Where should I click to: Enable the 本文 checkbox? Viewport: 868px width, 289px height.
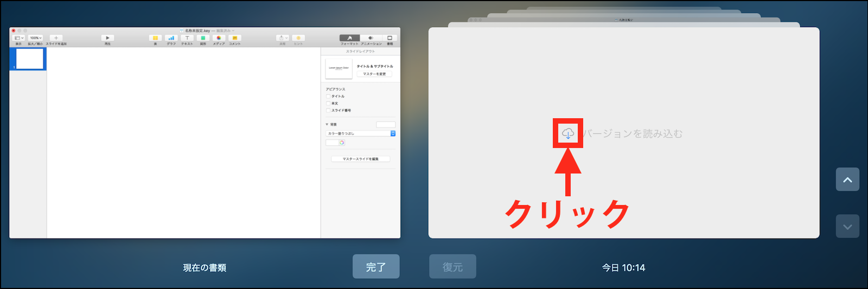[x=328, y=104]
